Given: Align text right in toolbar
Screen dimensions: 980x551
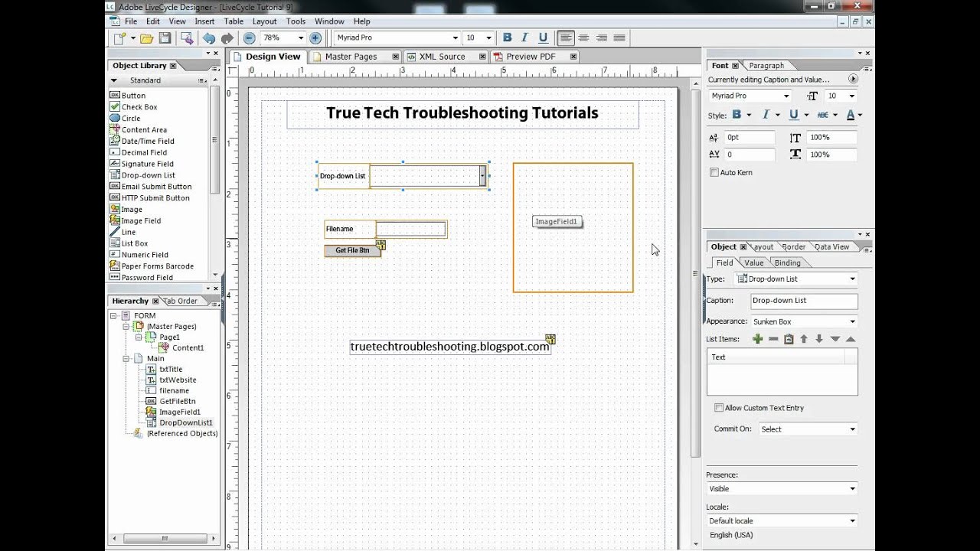Looking at the screenshot, I should point(602,37).
